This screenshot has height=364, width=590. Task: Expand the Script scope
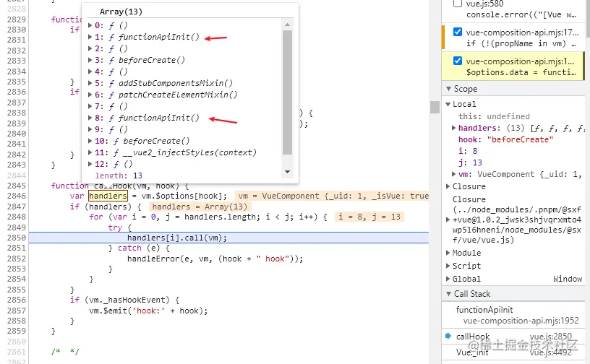(x=448, y=266)
